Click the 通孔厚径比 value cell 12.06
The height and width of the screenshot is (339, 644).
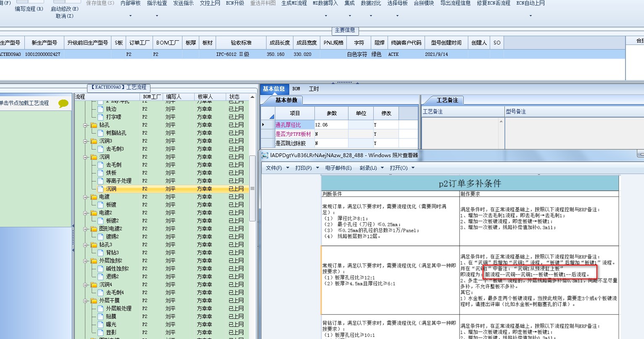coord(331,125)
